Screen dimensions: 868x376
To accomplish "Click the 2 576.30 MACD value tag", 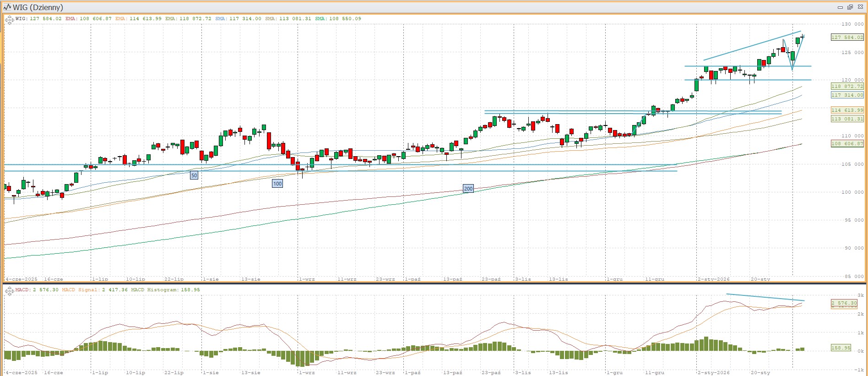I will (844, 303).
